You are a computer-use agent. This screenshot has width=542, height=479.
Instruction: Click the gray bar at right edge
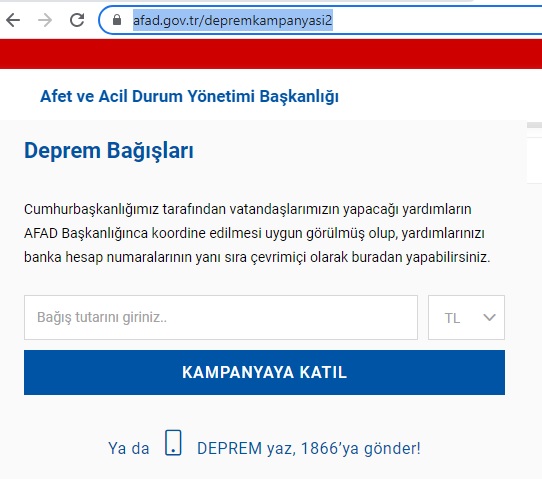(x=534, y=125)
